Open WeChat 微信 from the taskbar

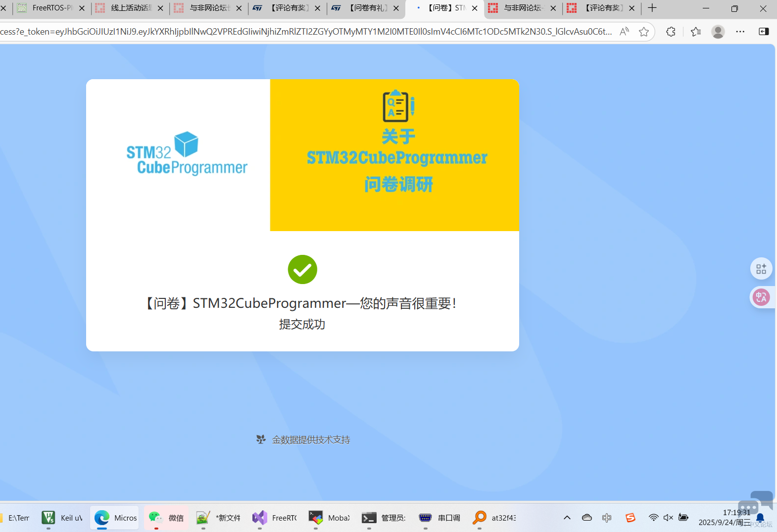(x=167, y=518)
